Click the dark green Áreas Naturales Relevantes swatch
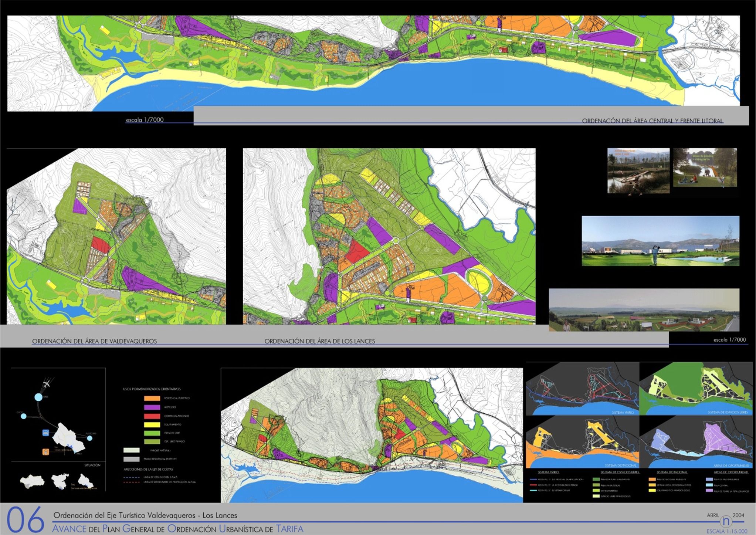Screen dimensions: 756x535 click(x=596, y=479)
